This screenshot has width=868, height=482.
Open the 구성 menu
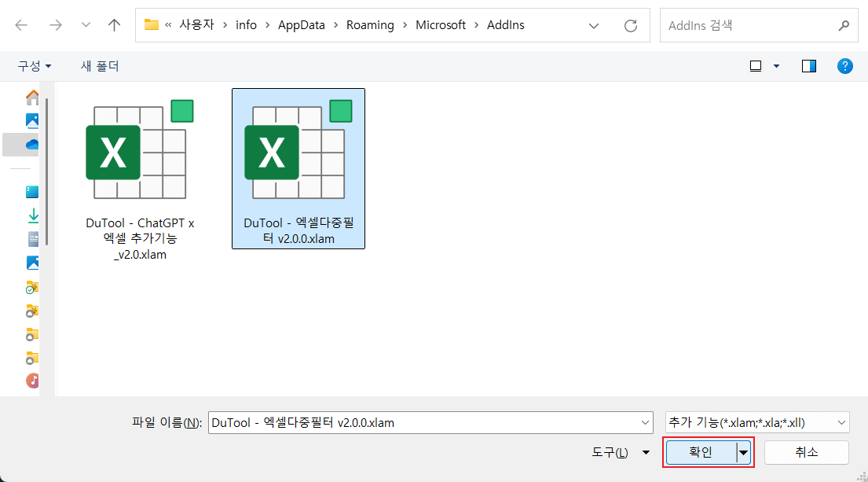coord(35,66)
